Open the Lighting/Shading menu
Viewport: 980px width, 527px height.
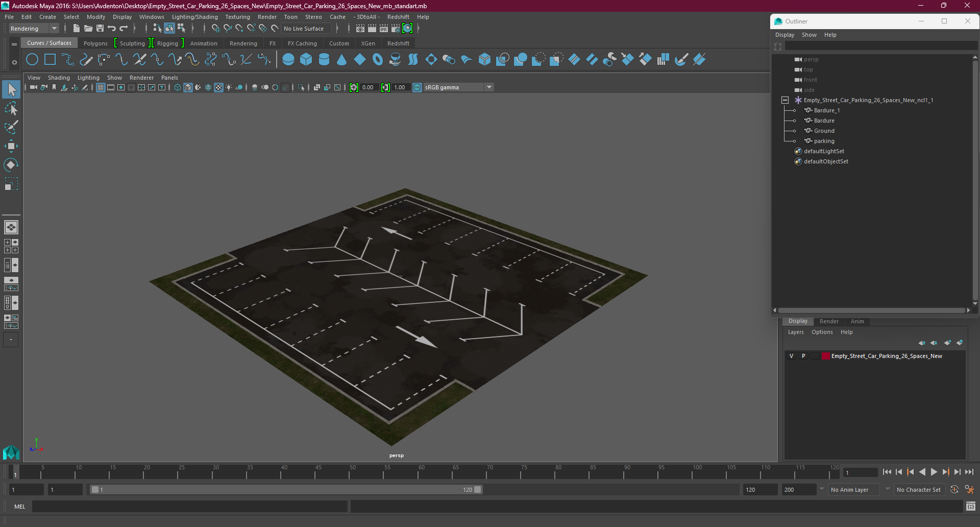tap(194, 17)
